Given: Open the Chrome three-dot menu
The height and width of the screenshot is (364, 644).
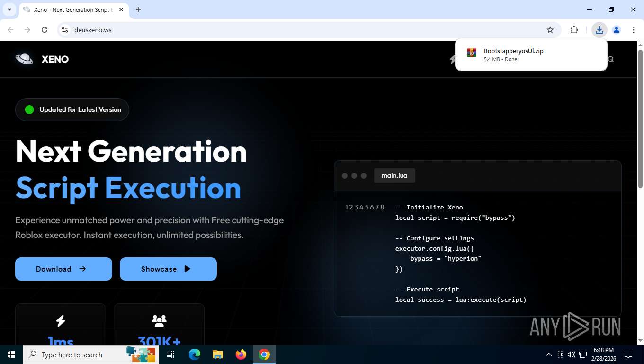Looking at the screenshot, I should (634, 30).
